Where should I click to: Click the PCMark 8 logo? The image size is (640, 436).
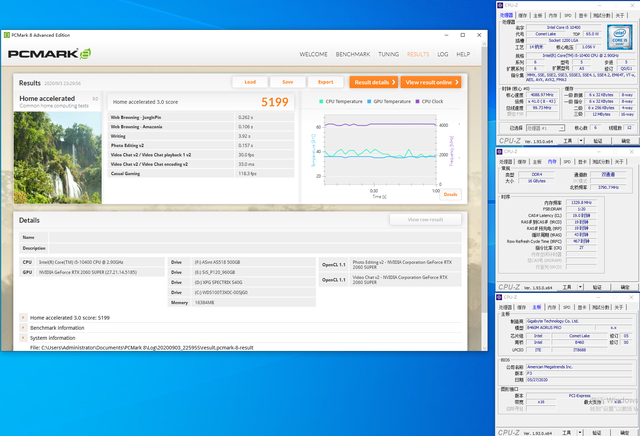pos(50,53)
